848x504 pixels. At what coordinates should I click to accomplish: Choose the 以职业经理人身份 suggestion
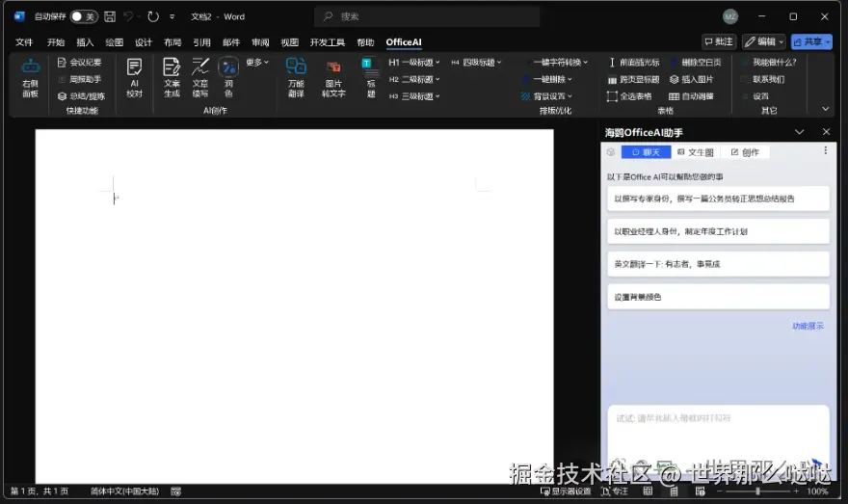[718, 231]
